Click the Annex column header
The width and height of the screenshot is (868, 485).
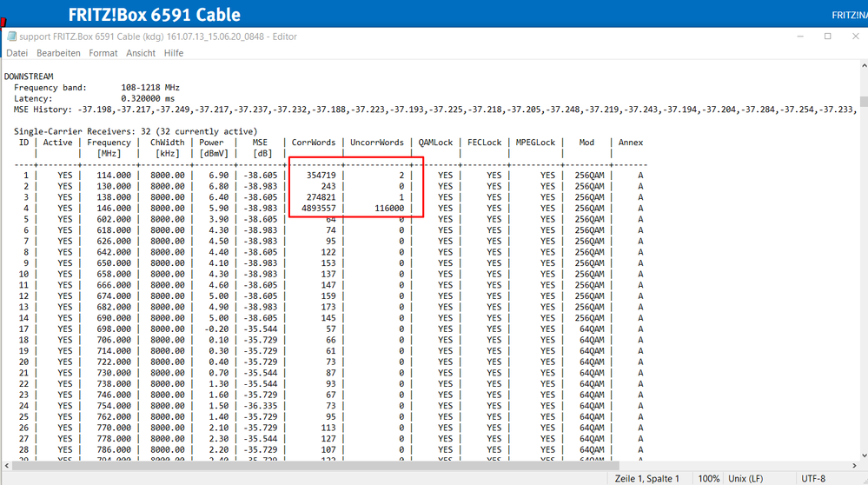pos(631,143)
